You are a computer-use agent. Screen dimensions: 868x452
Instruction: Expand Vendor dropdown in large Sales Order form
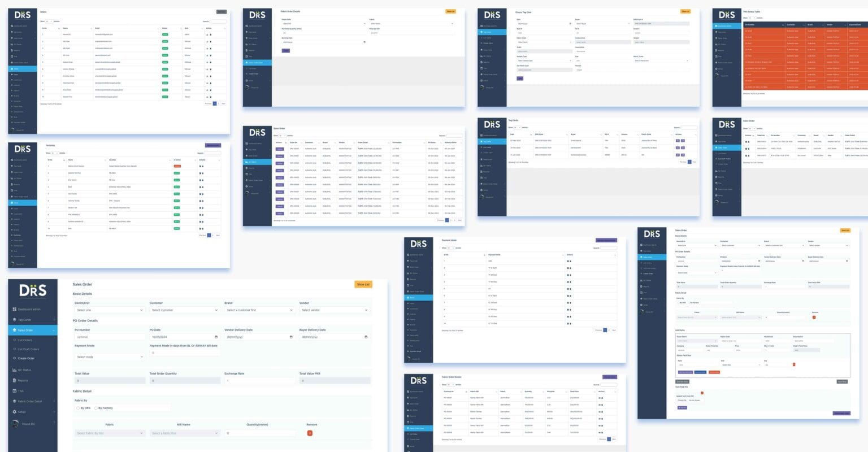(334, 310)
